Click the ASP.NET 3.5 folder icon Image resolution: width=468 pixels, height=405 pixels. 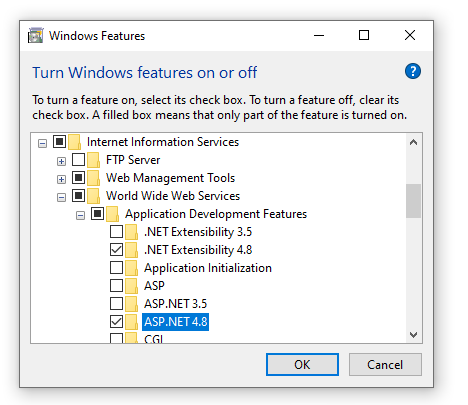(132, 304)
